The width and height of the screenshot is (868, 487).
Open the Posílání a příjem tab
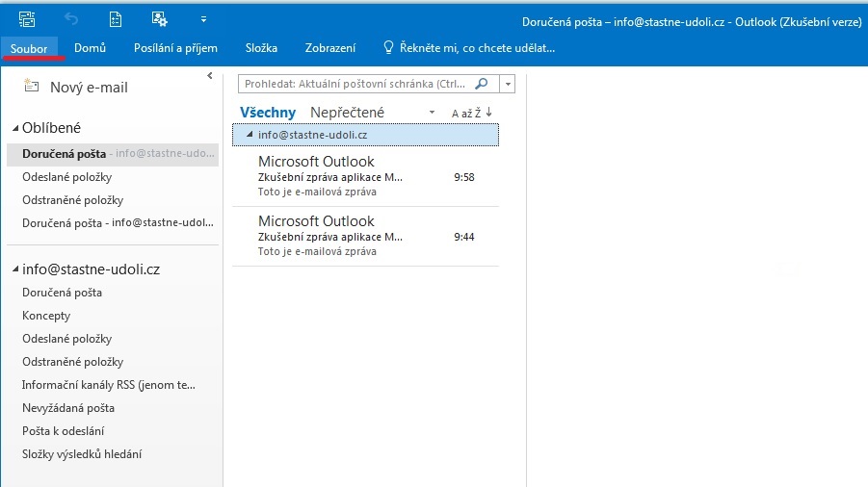point(175,48)
